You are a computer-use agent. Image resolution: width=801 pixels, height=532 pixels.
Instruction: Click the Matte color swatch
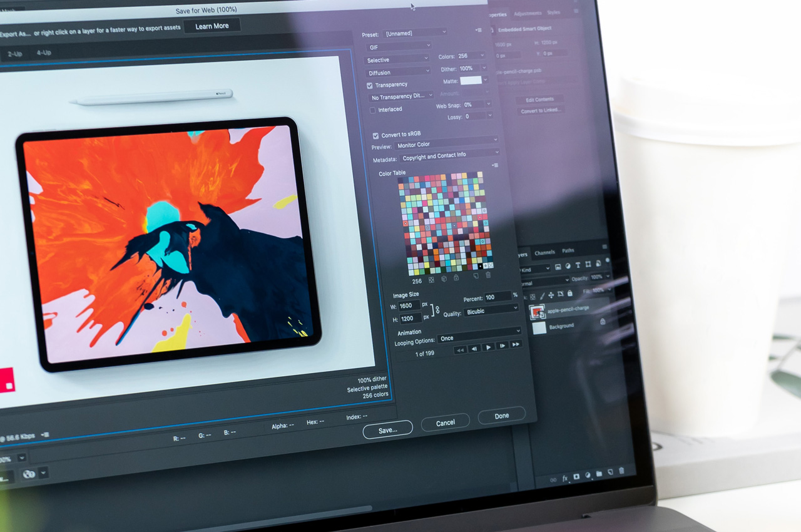pos(471,81)
